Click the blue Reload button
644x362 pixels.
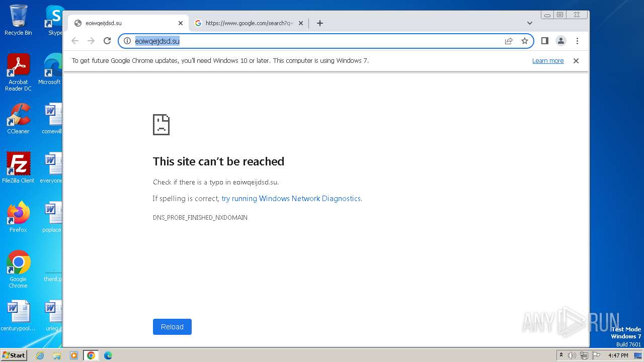coord(172,327)
